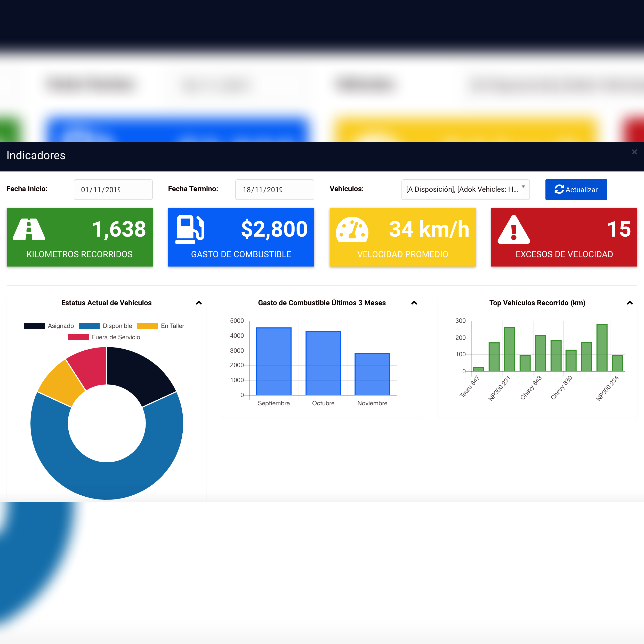
Task: Collapse the Top Vehículos Recorrido chart
Action: (x=629, y=303)
